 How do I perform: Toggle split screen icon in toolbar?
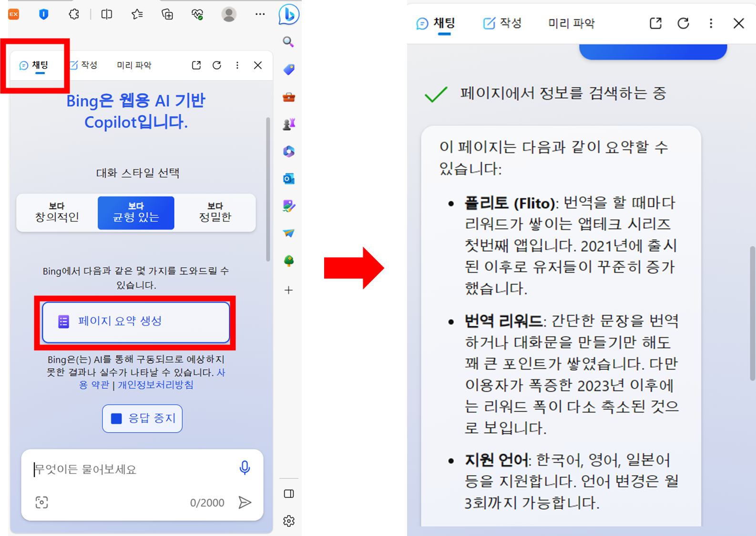pos(107,14)
